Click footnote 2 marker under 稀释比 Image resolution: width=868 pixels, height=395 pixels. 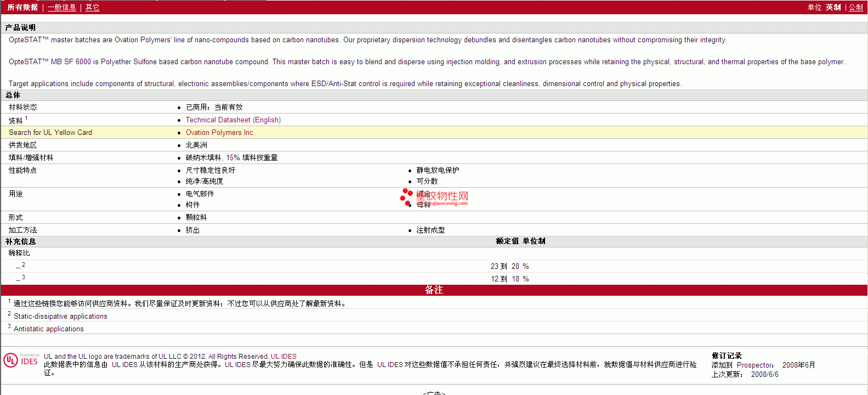[x=24, y=264]
